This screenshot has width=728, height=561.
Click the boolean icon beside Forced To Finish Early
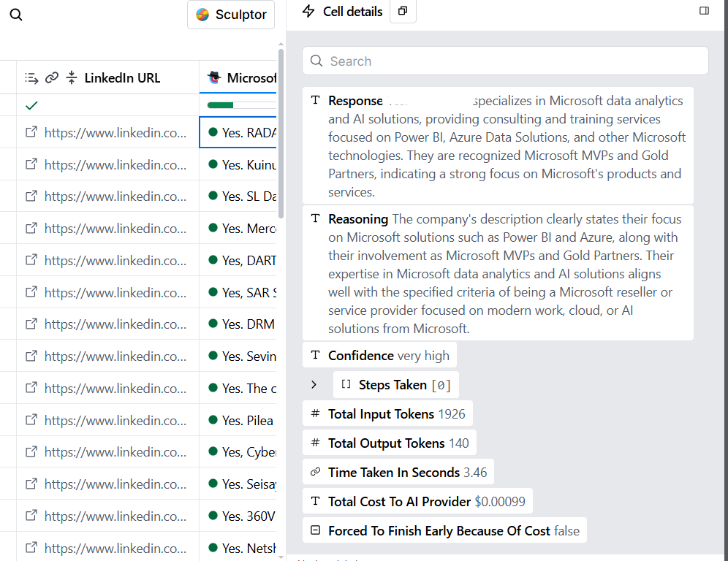[315, 530]
